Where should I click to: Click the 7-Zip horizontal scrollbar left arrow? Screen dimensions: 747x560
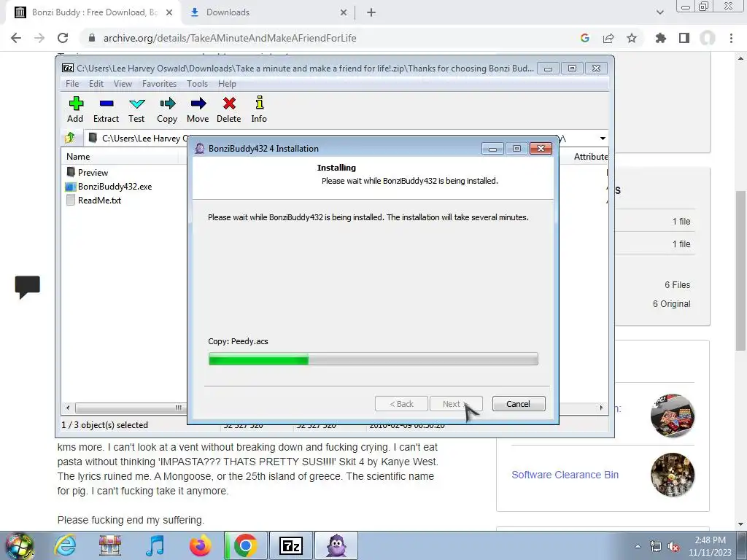68,408
